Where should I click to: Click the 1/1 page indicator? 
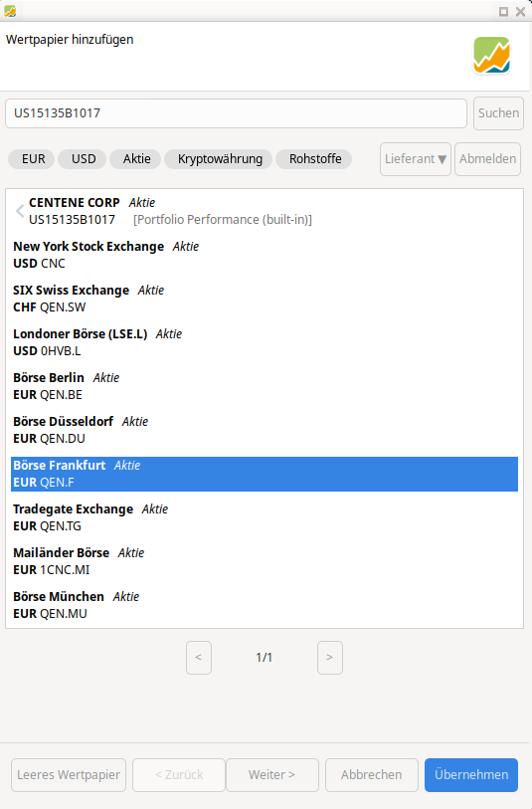(x=264, y=658)
